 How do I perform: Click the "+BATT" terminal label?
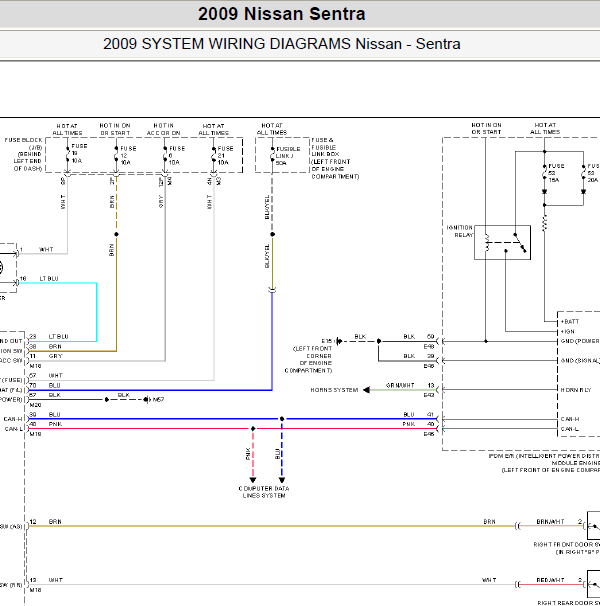pyautogui.click(x=569, y=322)
